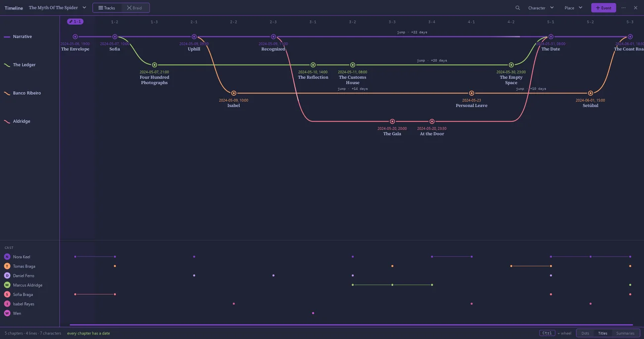Image resolution: width=644 pixels, height=339 pixels.
Task: Click The Gala date '2024-05-20, 20:00'
Action: point(392,128)
